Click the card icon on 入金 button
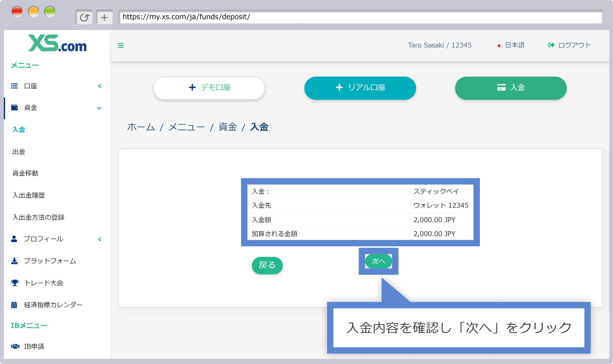This screenshot has width=613, height=364. (x=501, y=87)
